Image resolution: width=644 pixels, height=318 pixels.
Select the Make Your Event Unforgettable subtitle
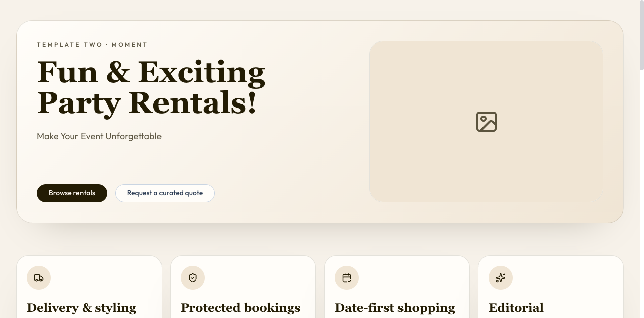(x=99, y=136)
